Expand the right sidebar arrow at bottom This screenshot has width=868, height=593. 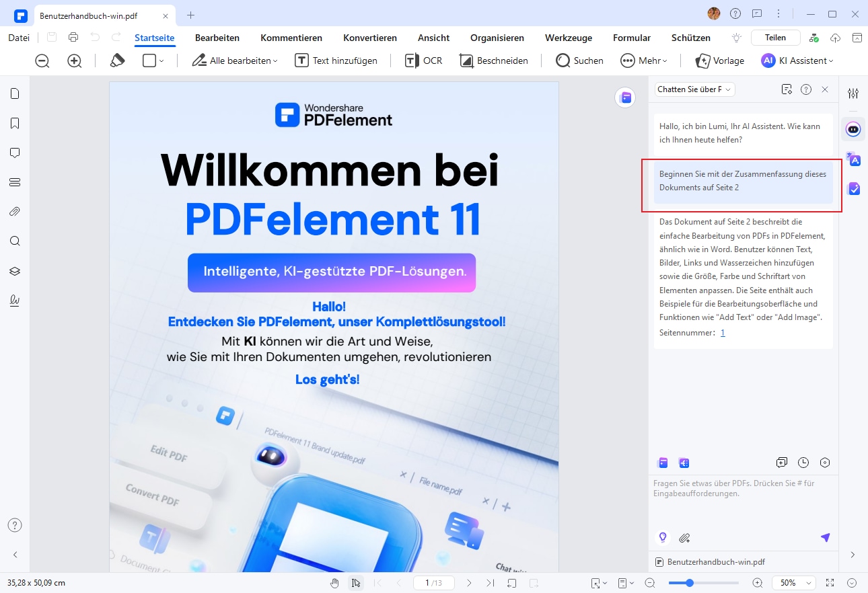853,555
